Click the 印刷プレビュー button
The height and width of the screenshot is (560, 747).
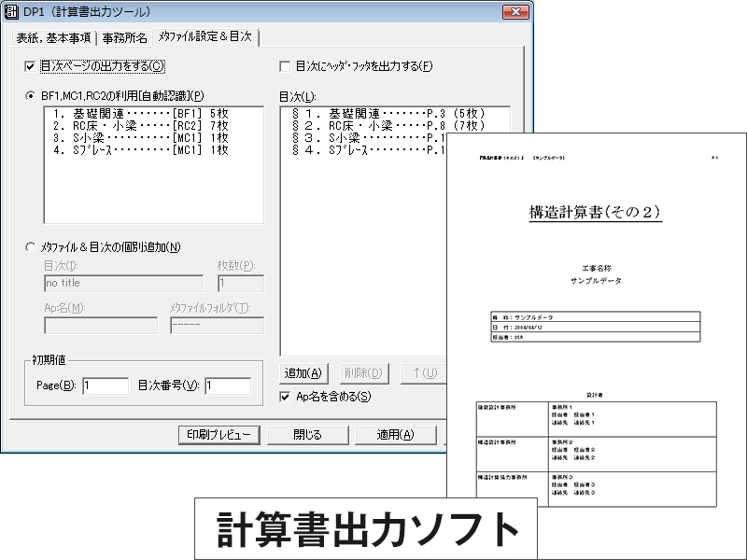coord(218,435)
